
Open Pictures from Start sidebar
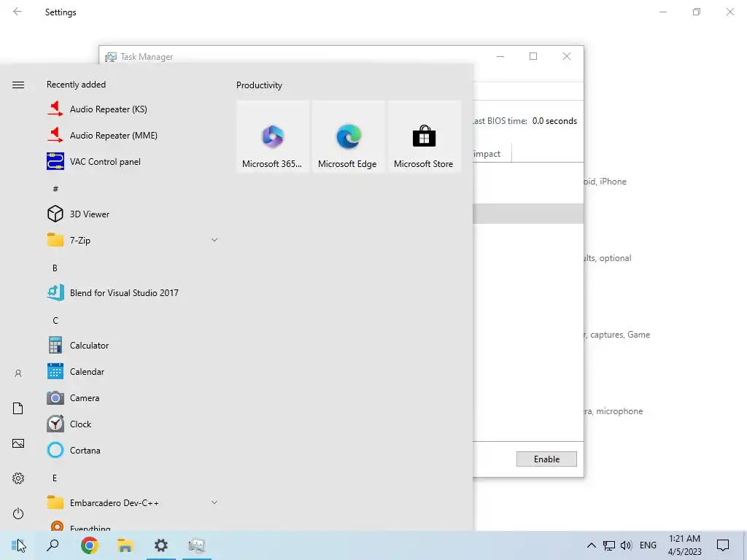point(18,443)
